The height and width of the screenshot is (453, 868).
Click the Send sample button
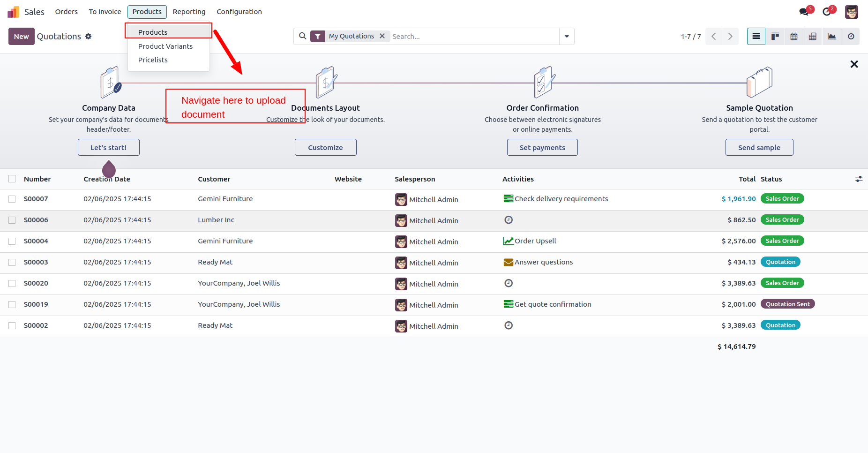coord(759,147)
